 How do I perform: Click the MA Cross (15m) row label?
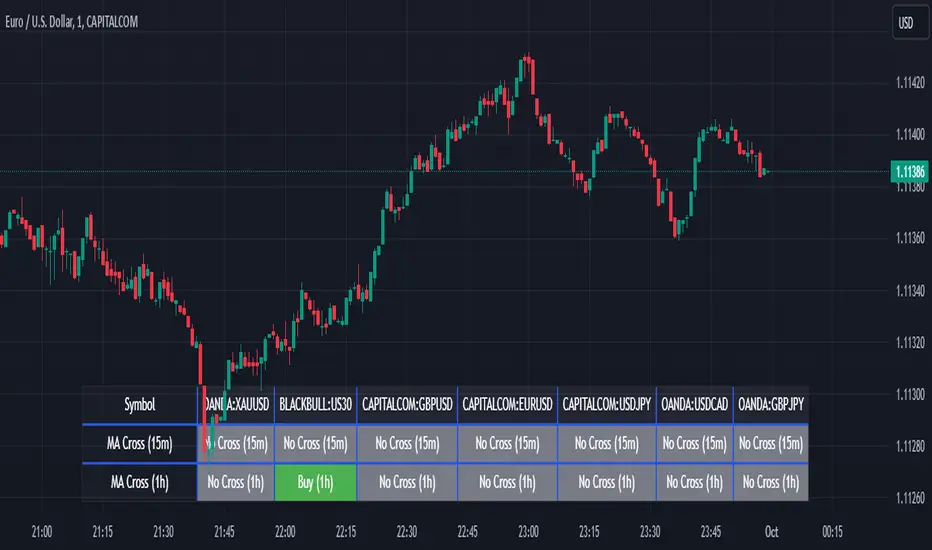[x=140, y=443]
